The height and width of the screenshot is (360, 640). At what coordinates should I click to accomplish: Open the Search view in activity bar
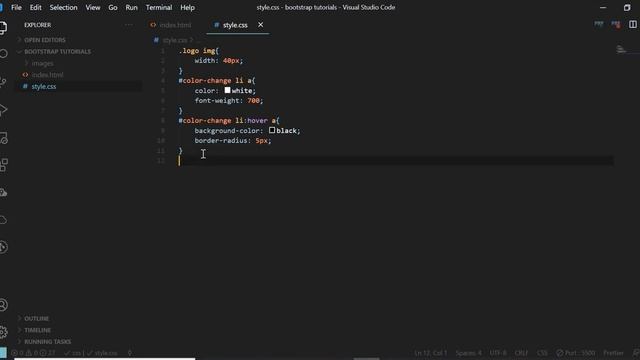click(x=4, y=54)
